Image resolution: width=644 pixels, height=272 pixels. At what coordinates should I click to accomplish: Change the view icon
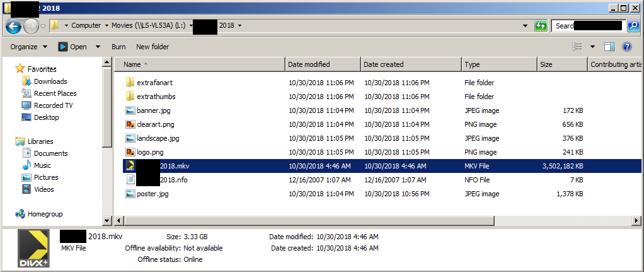tap(577, 47)
